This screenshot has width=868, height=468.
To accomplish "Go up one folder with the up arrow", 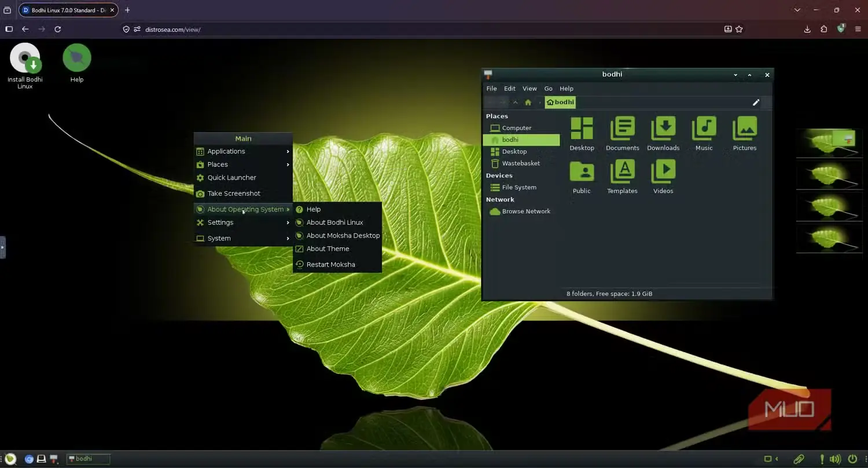I will pos(515,103).
